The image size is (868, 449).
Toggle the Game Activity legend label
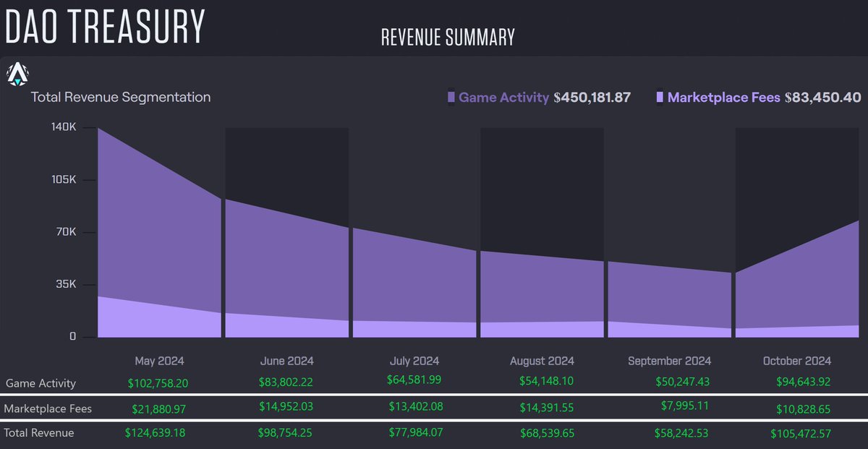point(504,97)
